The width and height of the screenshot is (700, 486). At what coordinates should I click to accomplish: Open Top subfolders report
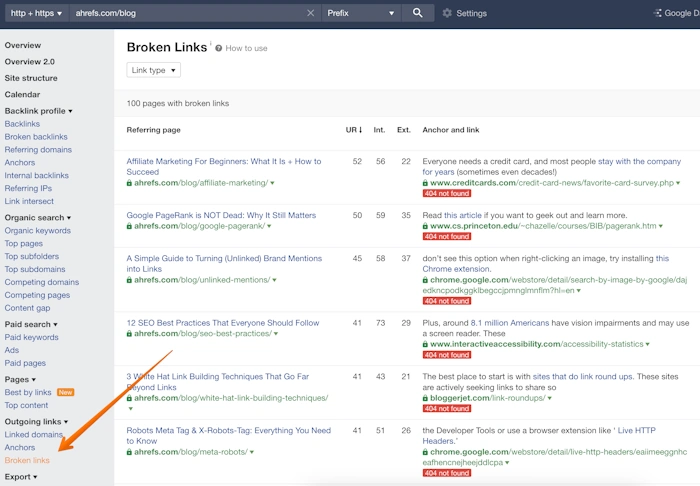(32, 256)
